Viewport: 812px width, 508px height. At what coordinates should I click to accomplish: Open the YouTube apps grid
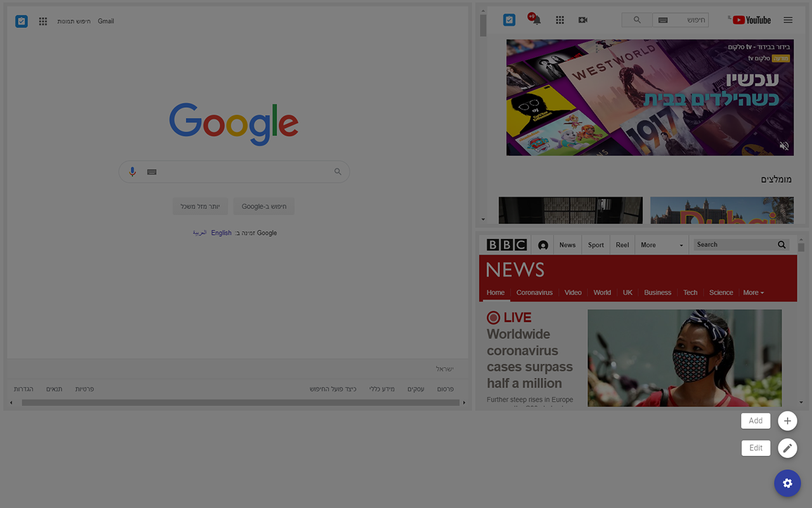(x=560, y=20)
